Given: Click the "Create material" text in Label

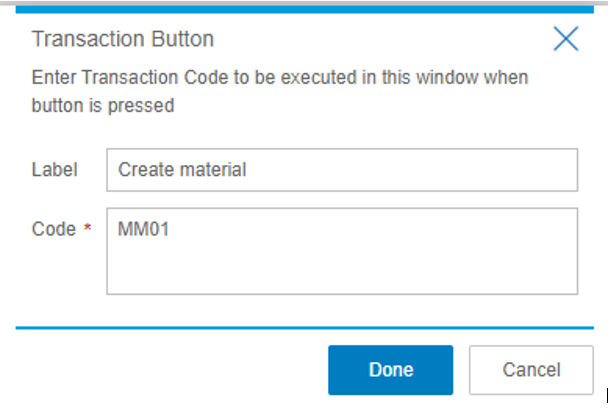Looking at the screenshot, I should coord(182,170).
